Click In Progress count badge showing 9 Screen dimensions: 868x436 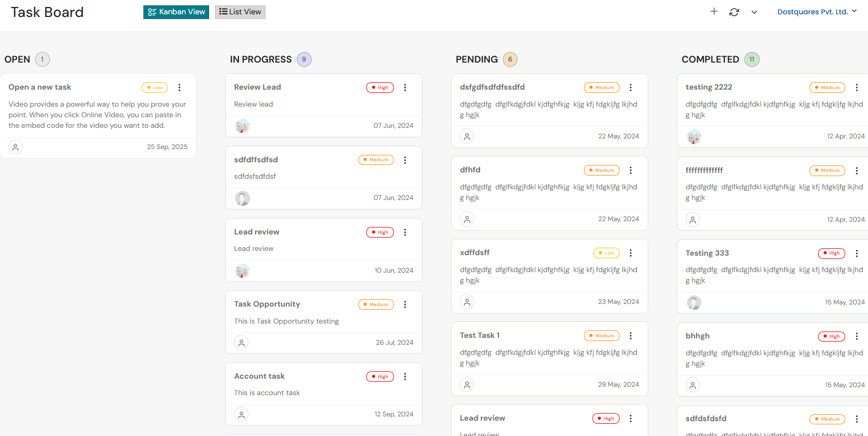(x=304, y=59)
